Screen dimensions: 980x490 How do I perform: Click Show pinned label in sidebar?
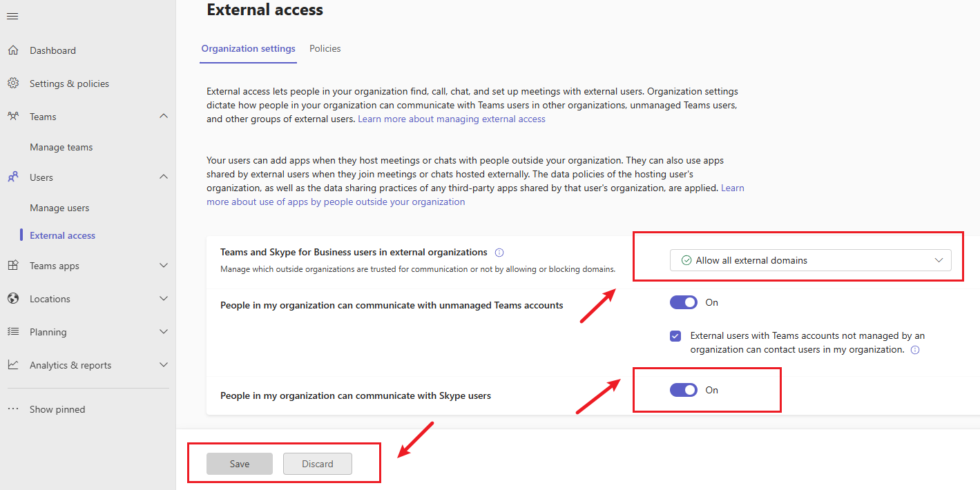tap(57, 409)
